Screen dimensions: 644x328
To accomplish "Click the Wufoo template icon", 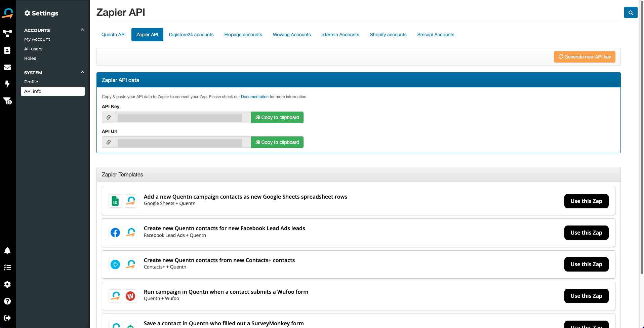I will point(130,296).
